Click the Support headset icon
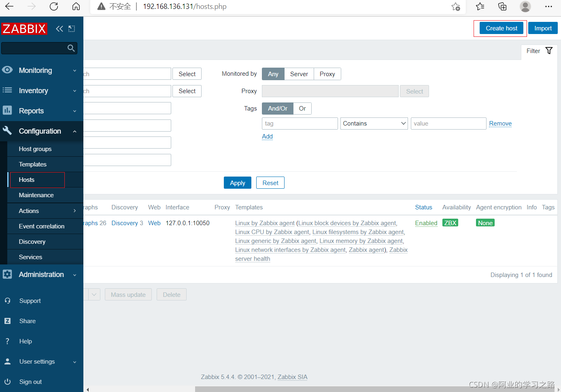The height and width of the screenshot is (392, 561). (7, 301)
